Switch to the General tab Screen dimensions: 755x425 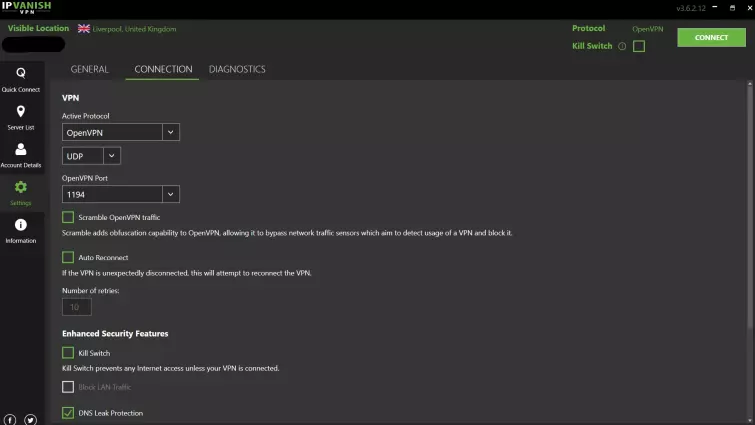[90, 69]
